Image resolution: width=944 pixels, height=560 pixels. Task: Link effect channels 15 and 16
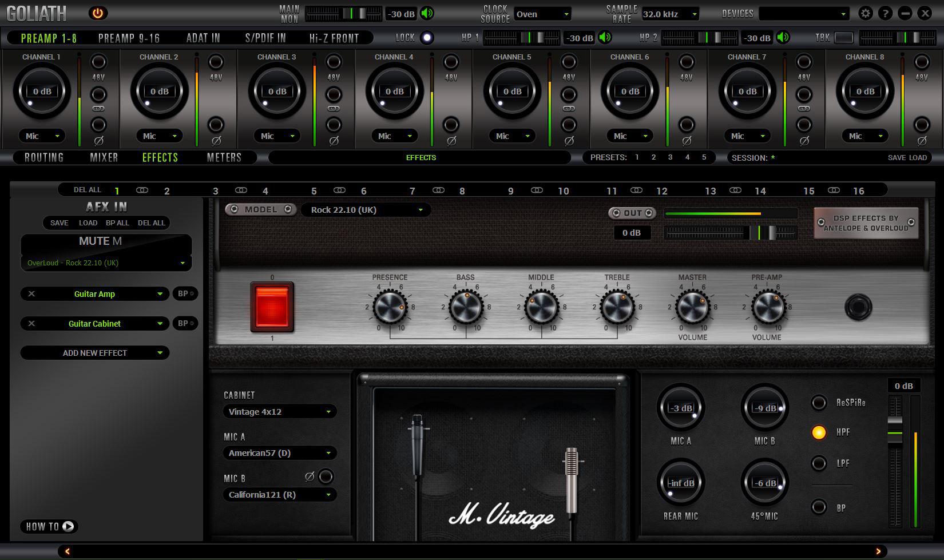point(834,190)
